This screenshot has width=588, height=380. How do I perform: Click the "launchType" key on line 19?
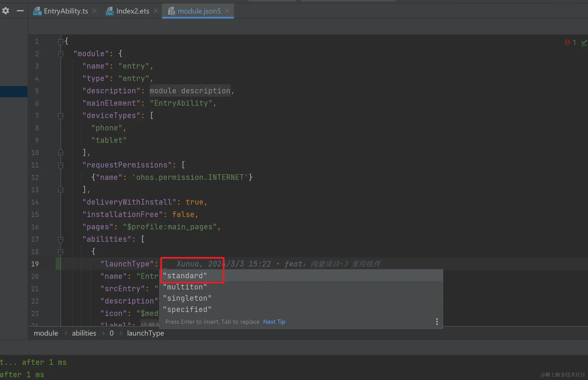[x=127, y=264]
